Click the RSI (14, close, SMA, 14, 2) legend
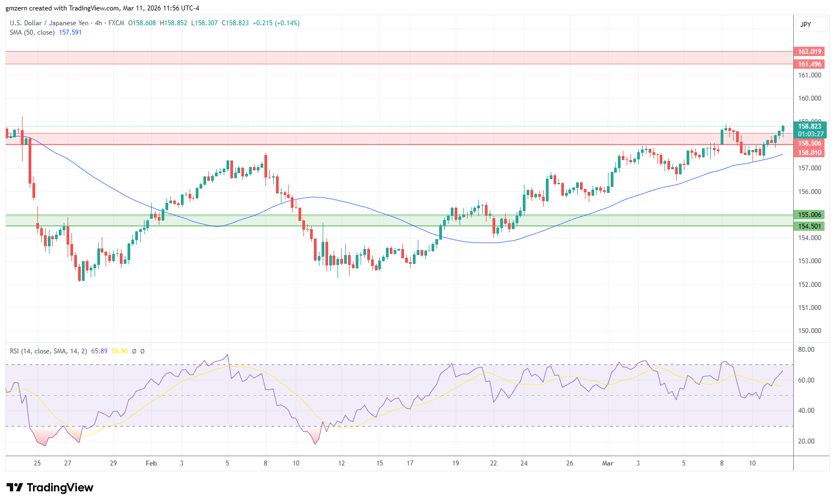 (48, 351)
